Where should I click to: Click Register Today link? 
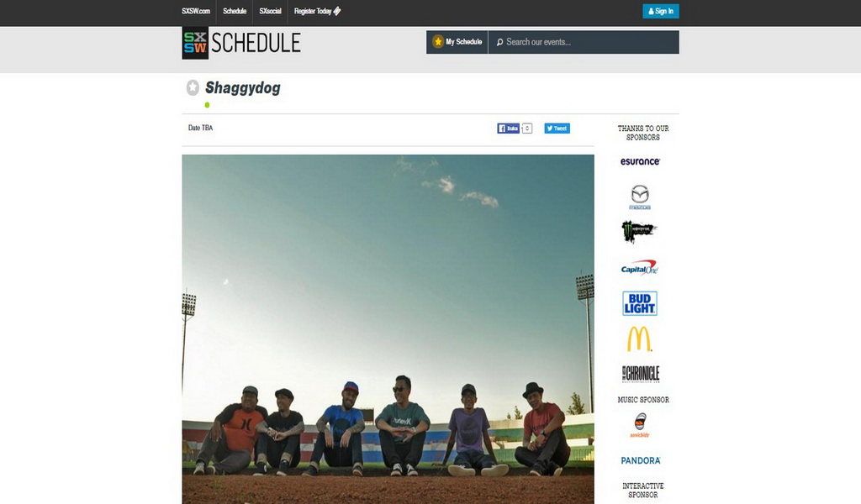click(x=317, y=11)
